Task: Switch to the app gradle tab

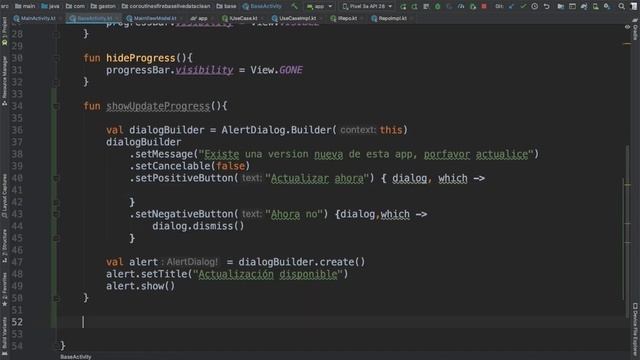Action: (199, 18)
